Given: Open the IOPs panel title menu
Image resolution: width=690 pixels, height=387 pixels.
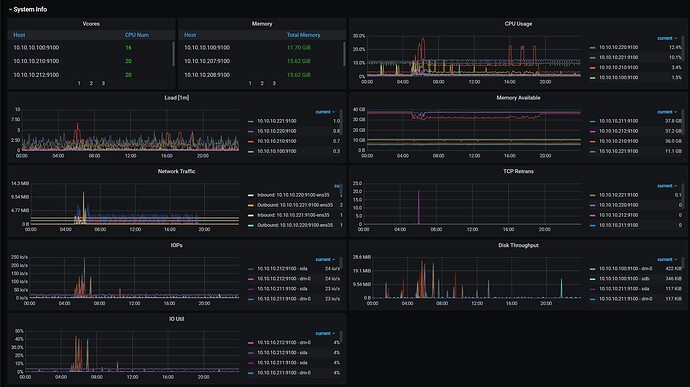Looking at the screenshot, I should 176,245.
